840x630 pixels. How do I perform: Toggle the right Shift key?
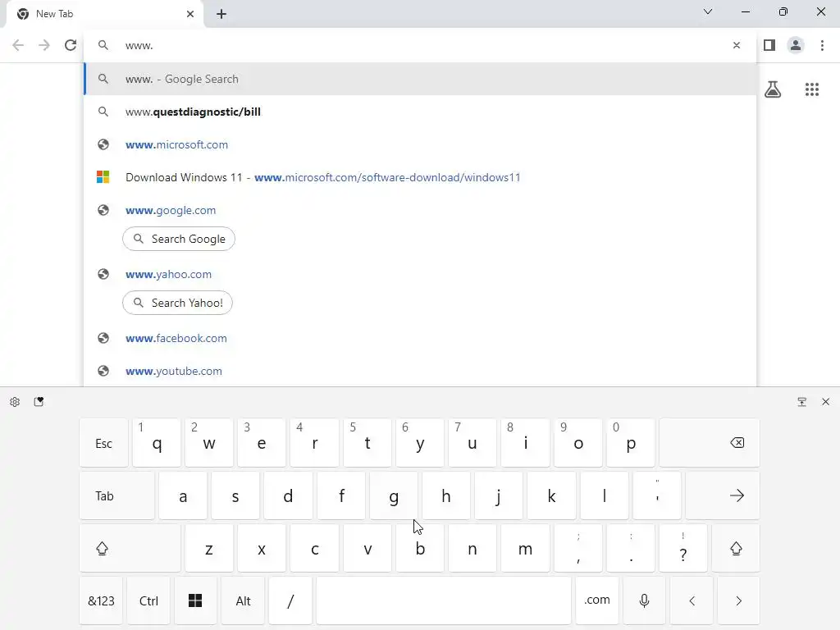coord(736,548)
